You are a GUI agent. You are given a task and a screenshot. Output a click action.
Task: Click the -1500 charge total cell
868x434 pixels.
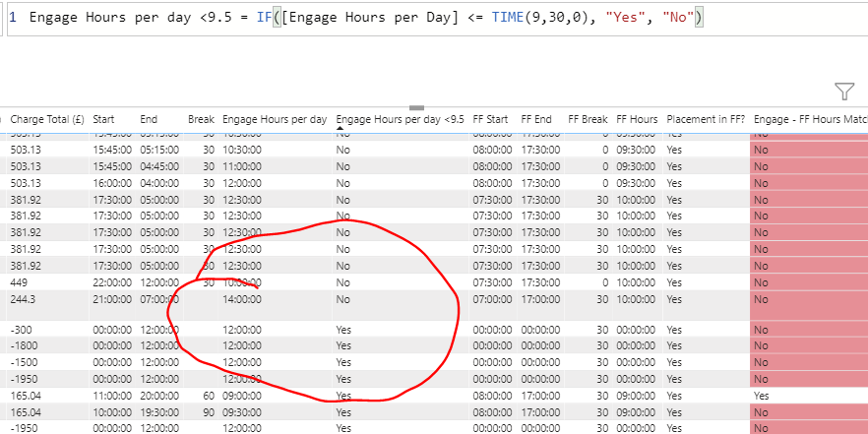point(24,362)
